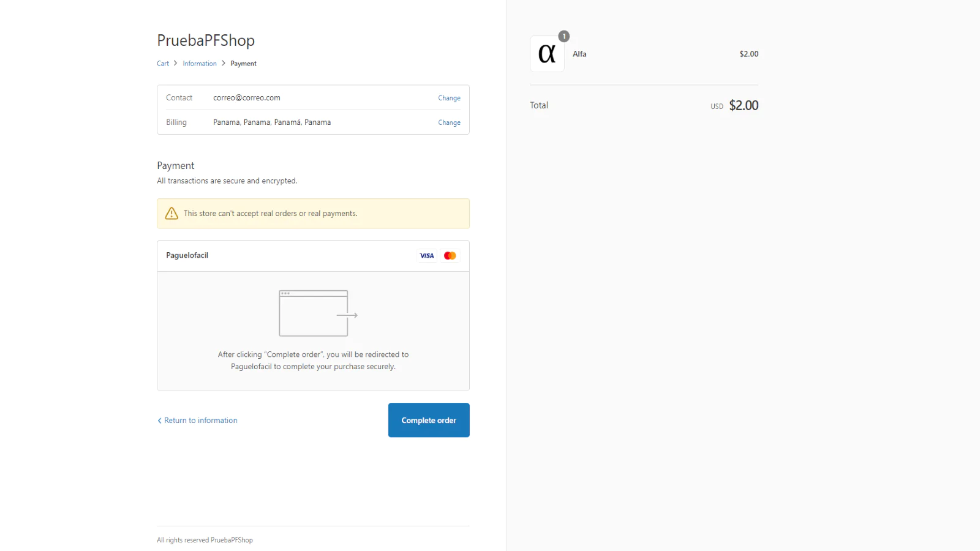Select the Paguelofacil payment method header
This screenshot has height=551, width=980.
pos(187,255)
